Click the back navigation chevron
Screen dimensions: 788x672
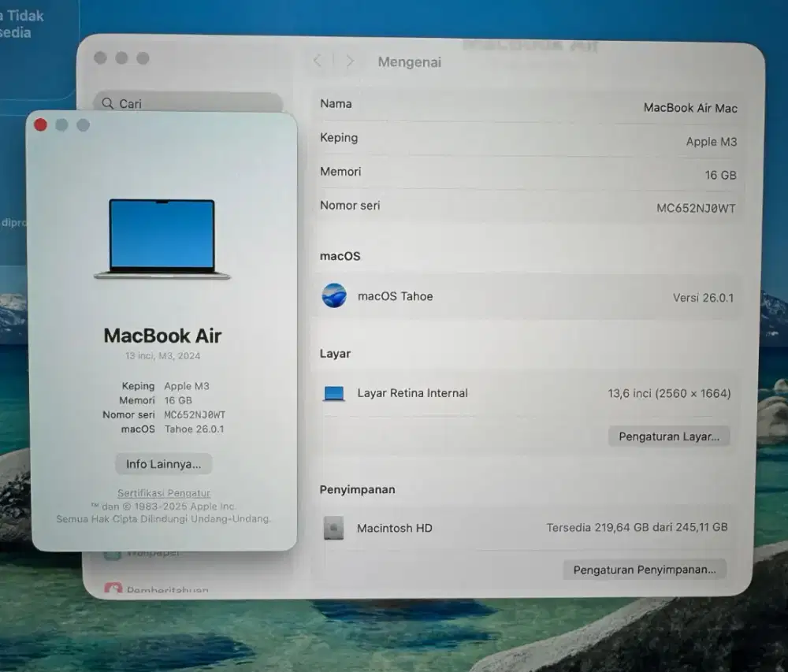tap(318, 60)
